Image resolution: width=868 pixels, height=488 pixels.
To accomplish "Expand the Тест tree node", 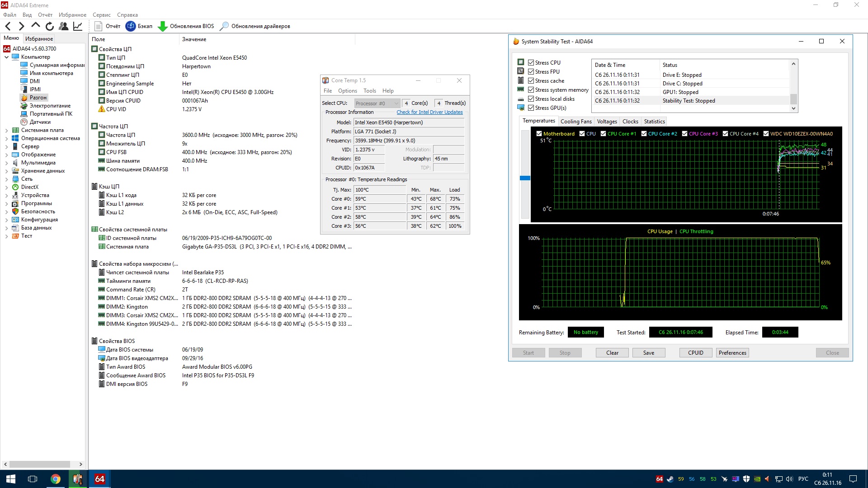I will coord(6,236).
